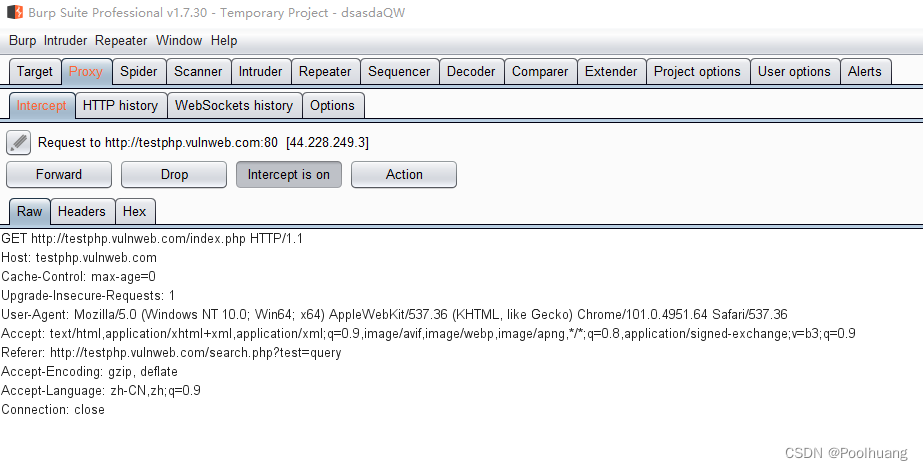This screenshot has width=923, height=470.
Task: Open the Intruder menu in menu bar
Action: 65,41
